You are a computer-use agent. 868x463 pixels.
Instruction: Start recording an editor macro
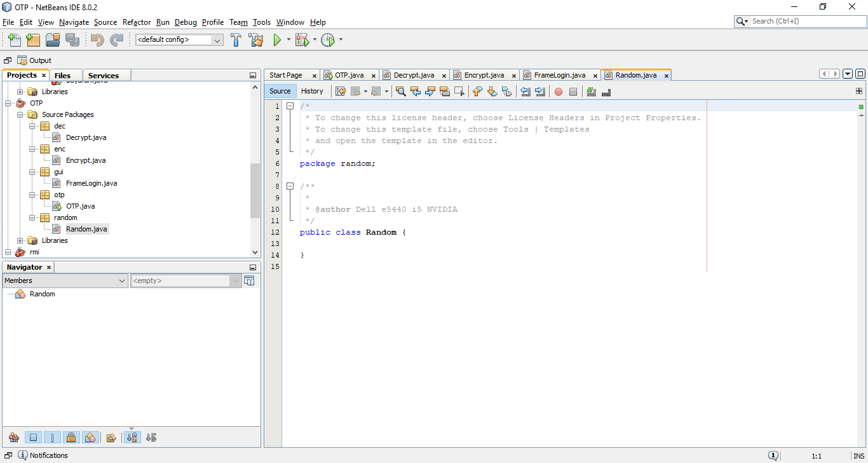559,91
